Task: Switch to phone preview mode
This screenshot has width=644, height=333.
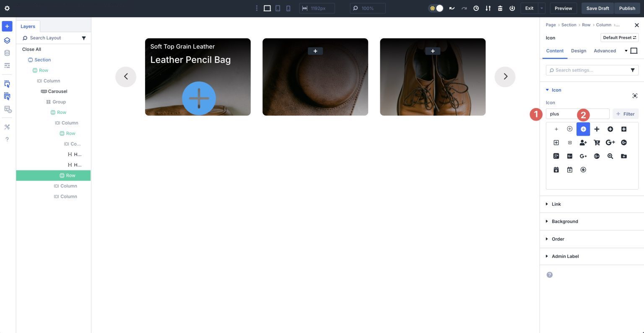Action: (x=288, y=8)
